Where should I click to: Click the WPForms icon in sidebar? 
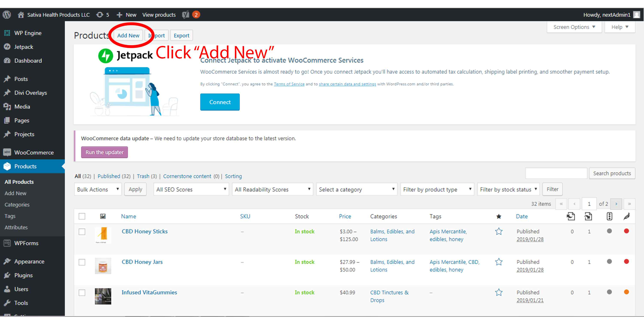point(7,243)
